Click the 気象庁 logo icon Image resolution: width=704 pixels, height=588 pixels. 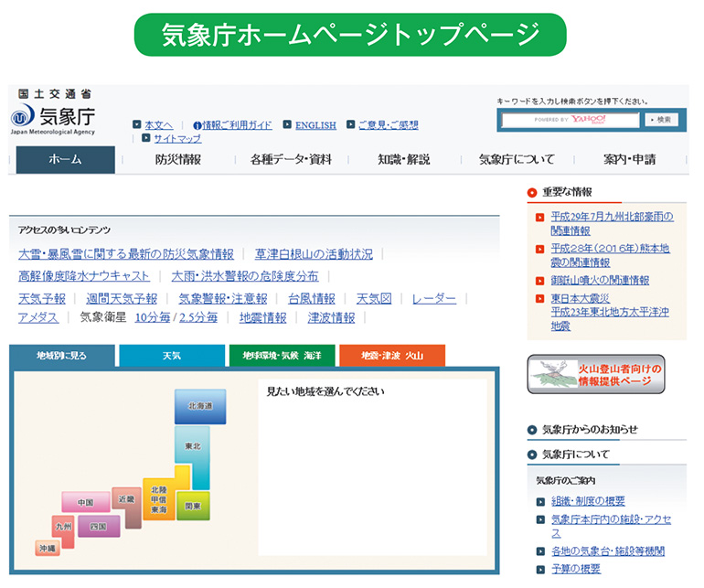click(x=23, y=117)
